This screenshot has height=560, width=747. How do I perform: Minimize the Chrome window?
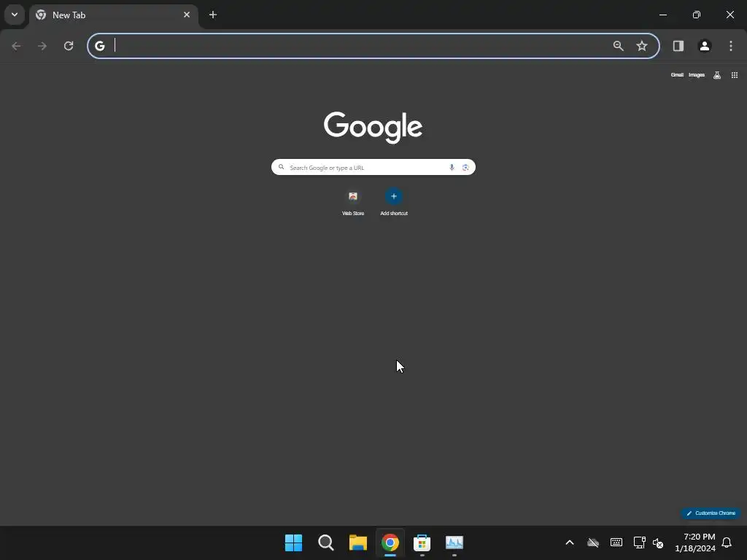[x=662, y=15]
